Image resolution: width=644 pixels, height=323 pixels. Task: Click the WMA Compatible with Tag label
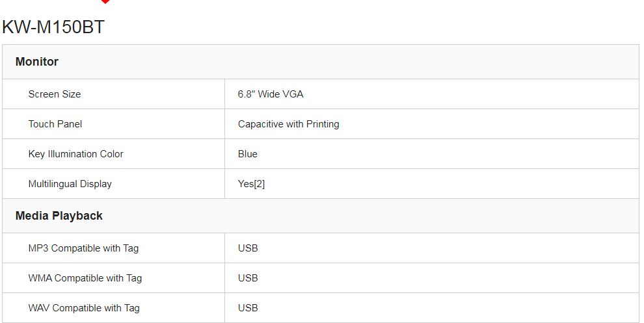click(x=85, y=278)
